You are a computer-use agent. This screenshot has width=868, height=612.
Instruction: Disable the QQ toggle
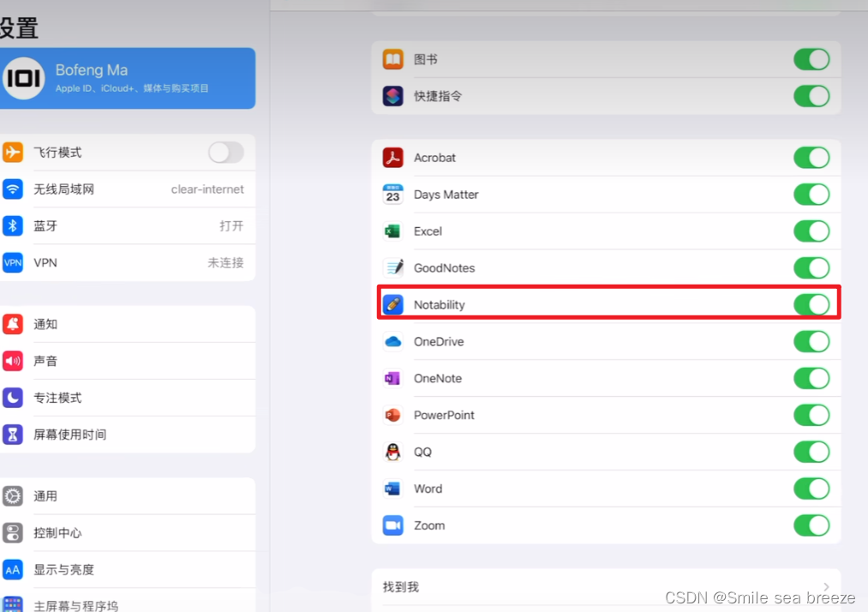point(811,452)
